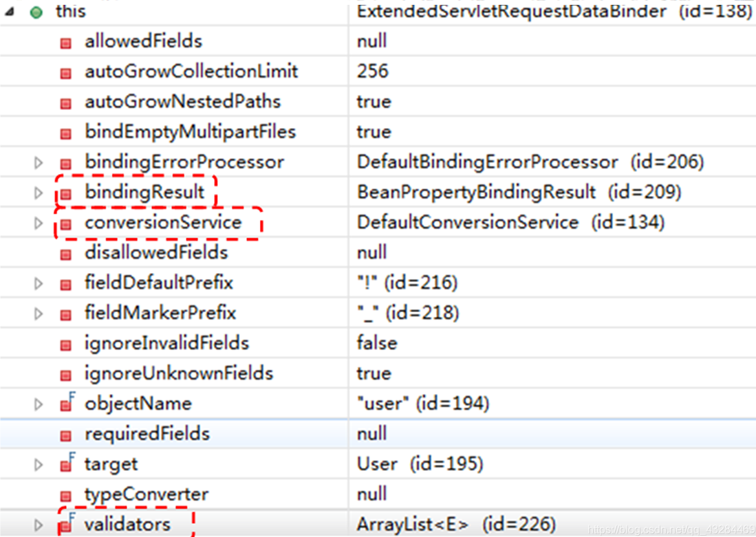Select the ignoreInvalidFields variable name

click(x=167, y=343)
